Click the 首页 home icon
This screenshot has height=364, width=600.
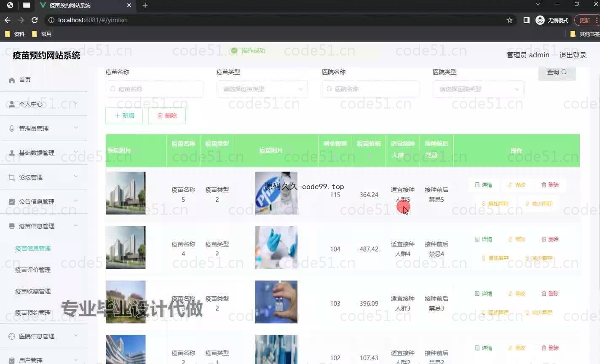[12, 80]
